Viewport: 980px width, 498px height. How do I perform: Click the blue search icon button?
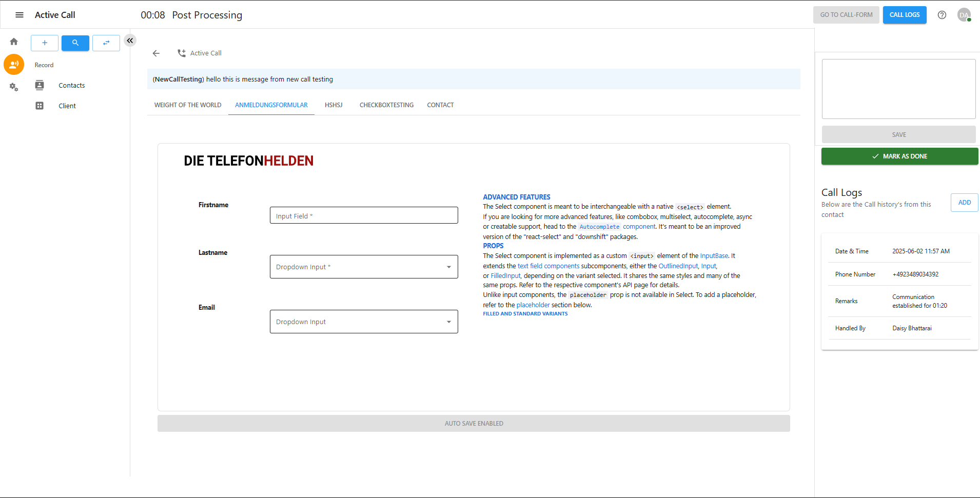75,43
